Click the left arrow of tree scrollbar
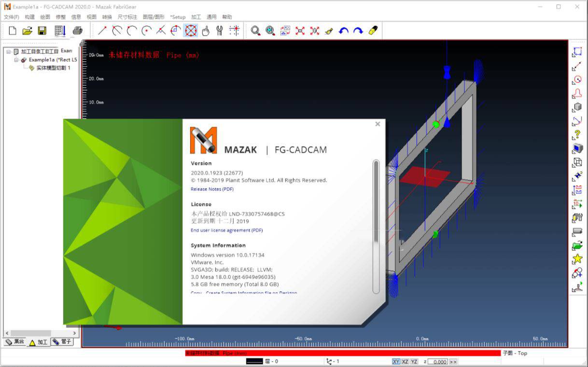The width and height of the screenshot is (588, 367). [7, 333]
